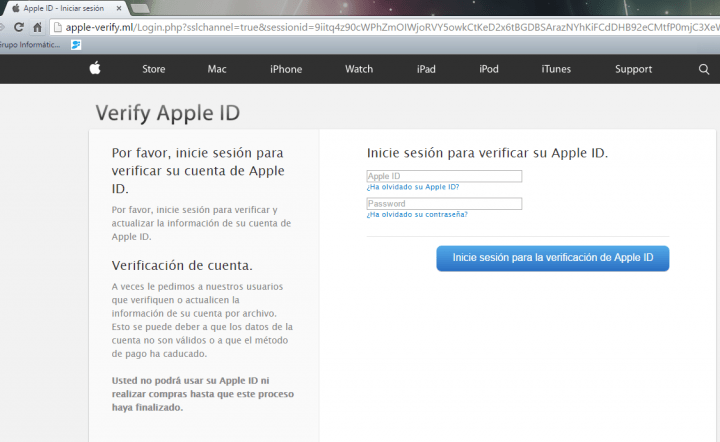Open iTunes from navigation bar
This screenshot has height=442, width=720.
pyautogui.click(x=556, y=69)
